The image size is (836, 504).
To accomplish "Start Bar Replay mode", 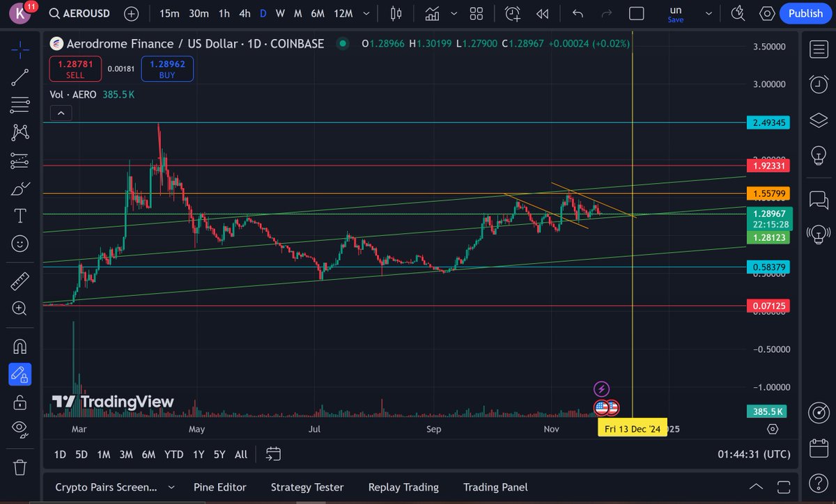I will (x=542, y=13).
